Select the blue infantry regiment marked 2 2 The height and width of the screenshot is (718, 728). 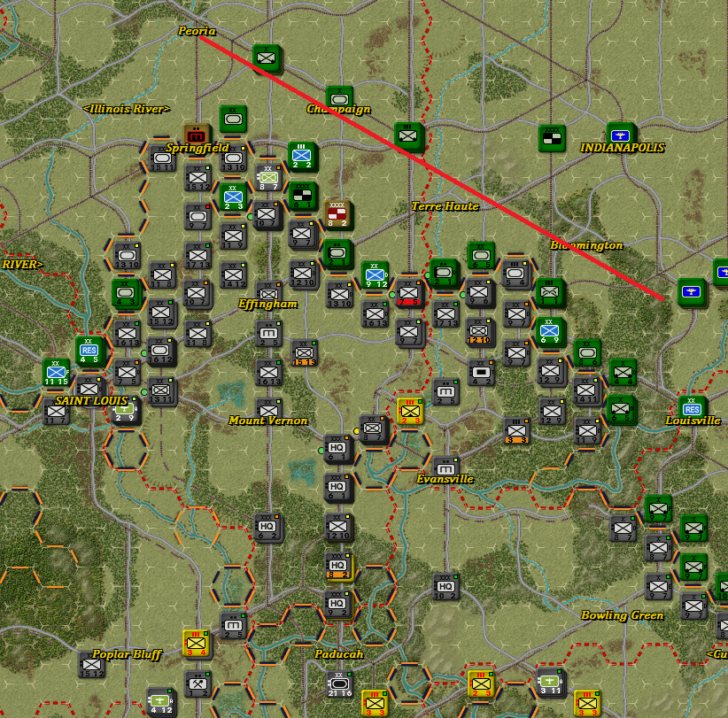tap(302, 156)
